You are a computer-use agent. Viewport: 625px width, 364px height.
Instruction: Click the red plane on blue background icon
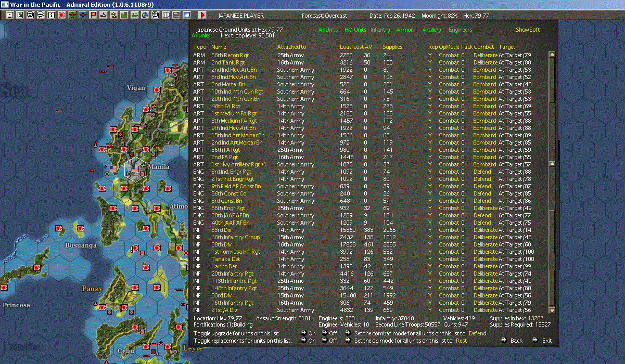pyautogui.click(x=83, y=15)
